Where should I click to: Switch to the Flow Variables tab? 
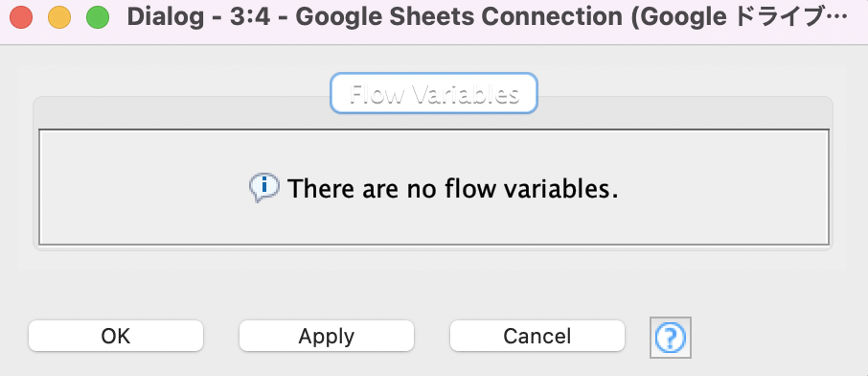(434, 94)
